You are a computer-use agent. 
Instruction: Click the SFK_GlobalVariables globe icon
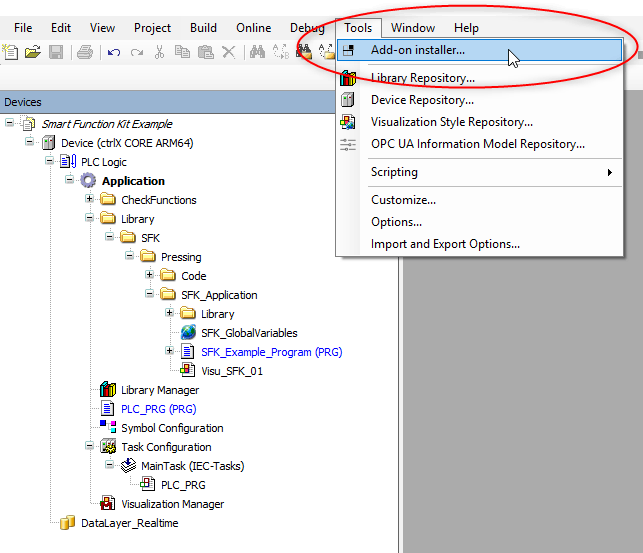pos(188,332)
